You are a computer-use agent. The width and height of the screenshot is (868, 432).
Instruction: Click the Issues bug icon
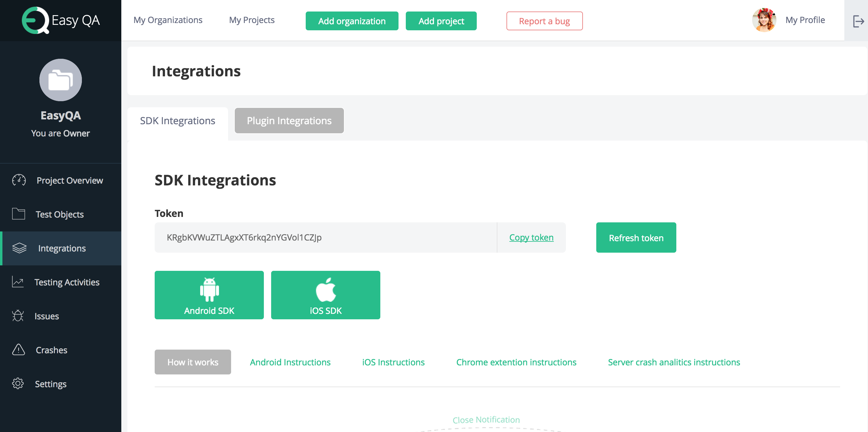pyautogui.click(x=18, y=316)
